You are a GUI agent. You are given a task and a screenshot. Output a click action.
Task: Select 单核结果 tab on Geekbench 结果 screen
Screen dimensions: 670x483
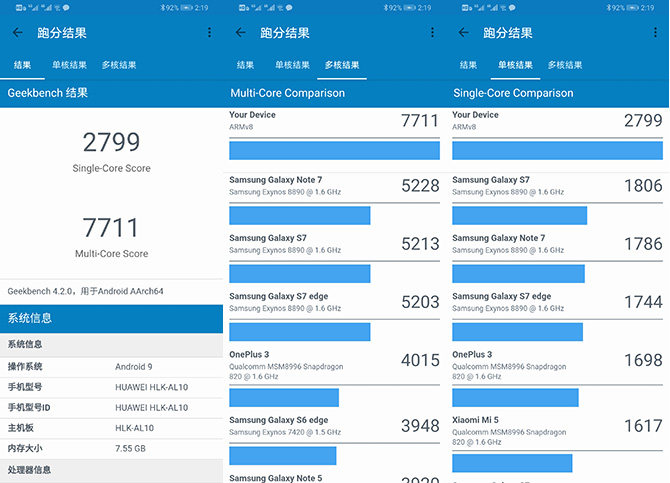70,65
